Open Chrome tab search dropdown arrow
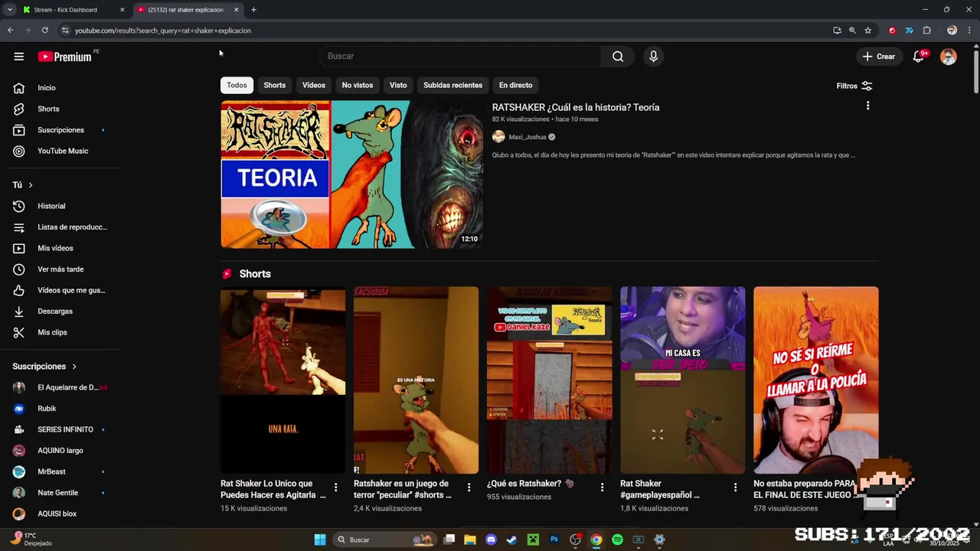Screen dimensions: 980x551 [x=9, y=10]
